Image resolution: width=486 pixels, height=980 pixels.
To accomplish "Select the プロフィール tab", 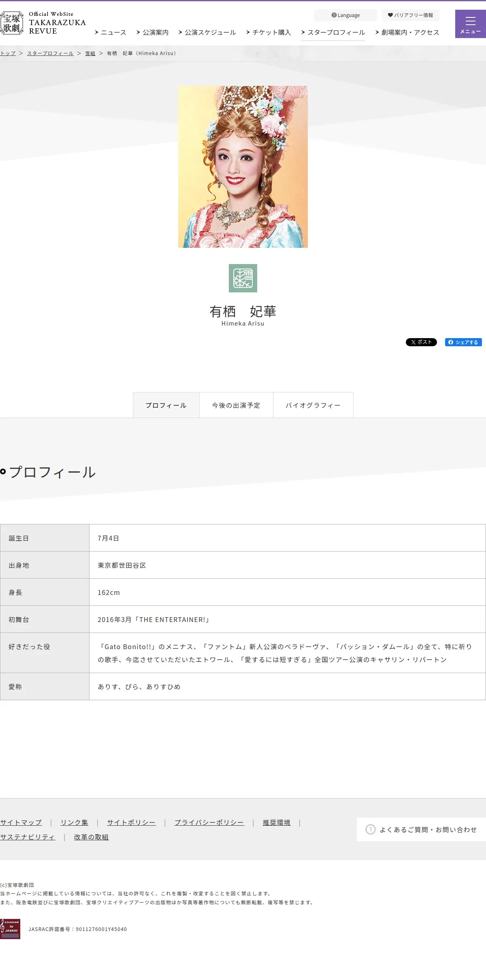I will click(166, 405).
